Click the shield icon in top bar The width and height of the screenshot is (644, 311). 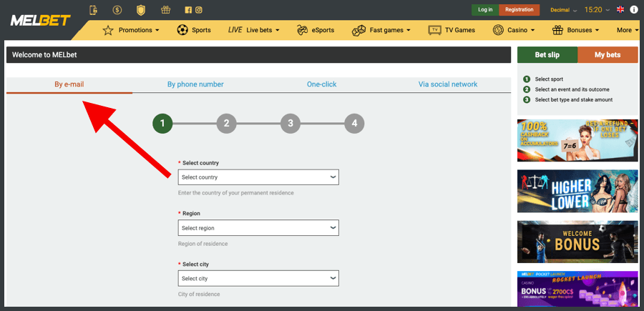point(141,10)
